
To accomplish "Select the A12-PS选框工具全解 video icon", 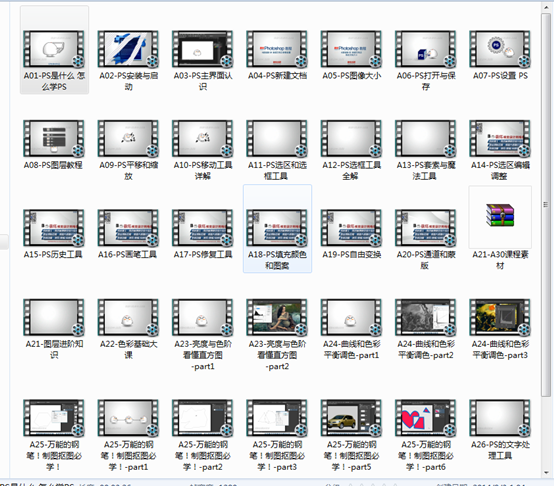I will [x=351, y=138].
